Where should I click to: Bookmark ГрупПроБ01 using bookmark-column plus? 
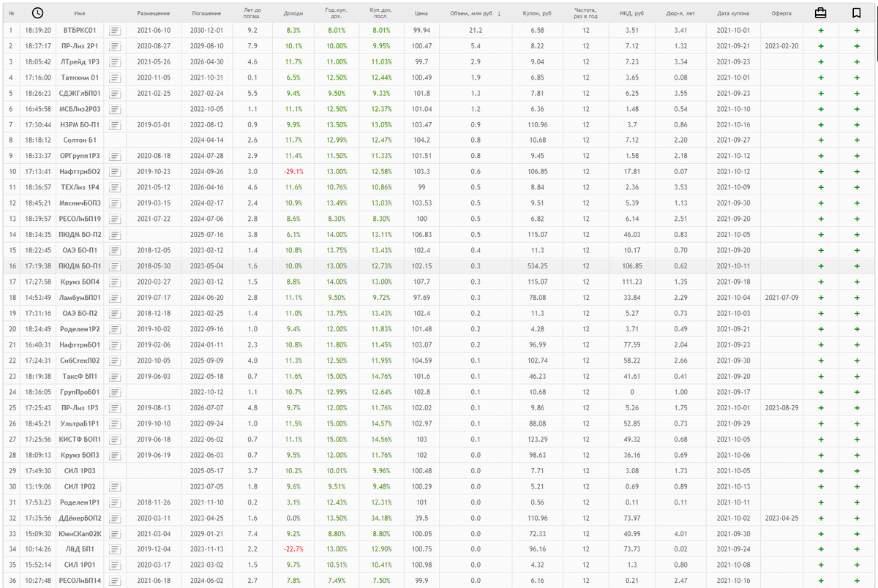pos(857,391)
